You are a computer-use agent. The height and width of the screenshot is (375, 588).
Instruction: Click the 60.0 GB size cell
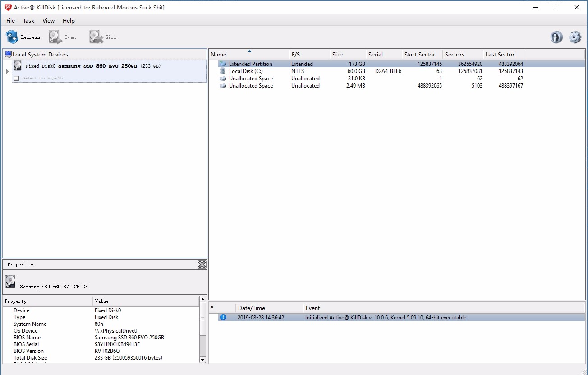click(356, 71)
